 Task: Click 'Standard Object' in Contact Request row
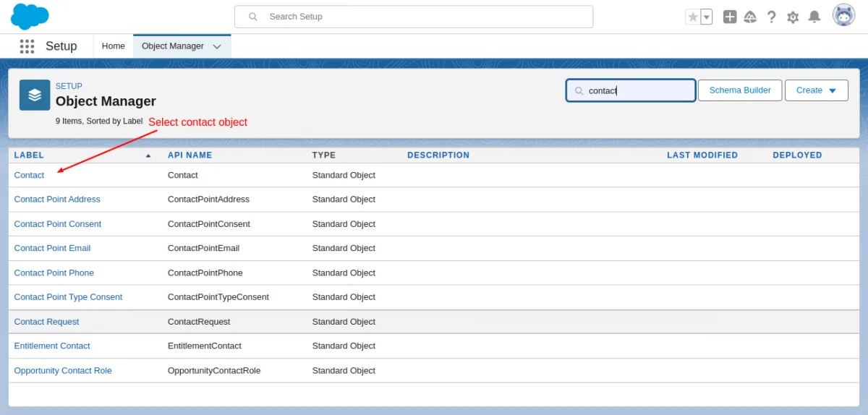tap(344, 322)
